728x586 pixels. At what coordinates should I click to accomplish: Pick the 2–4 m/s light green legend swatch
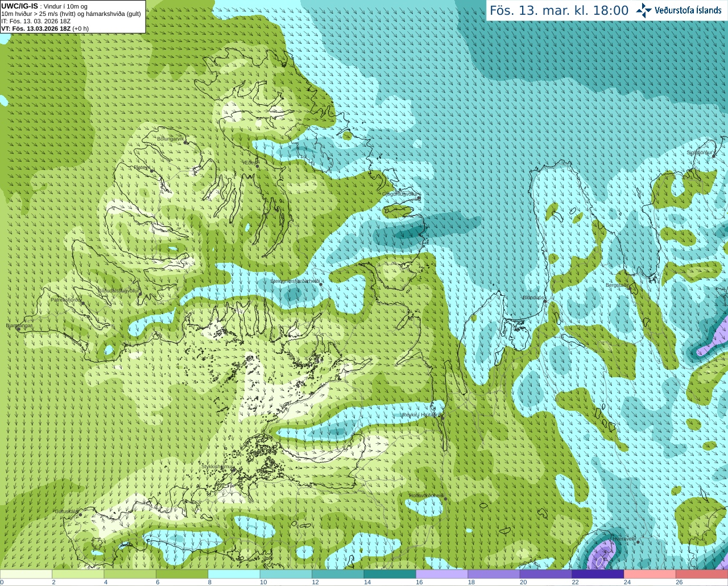pos(78,574)
